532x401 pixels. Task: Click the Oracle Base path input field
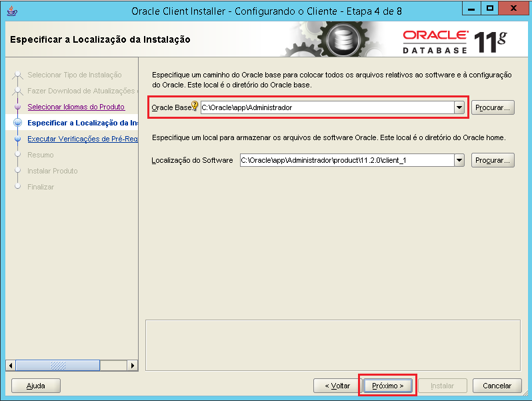pyautogui.click(x=327, y=107)
